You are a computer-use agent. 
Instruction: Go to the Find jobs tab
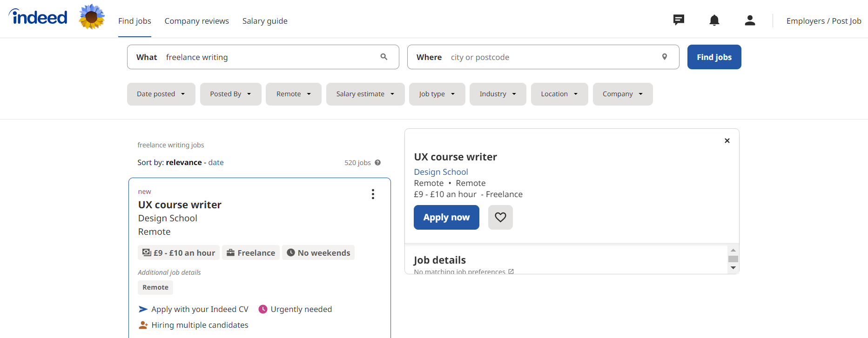point(135,21)
